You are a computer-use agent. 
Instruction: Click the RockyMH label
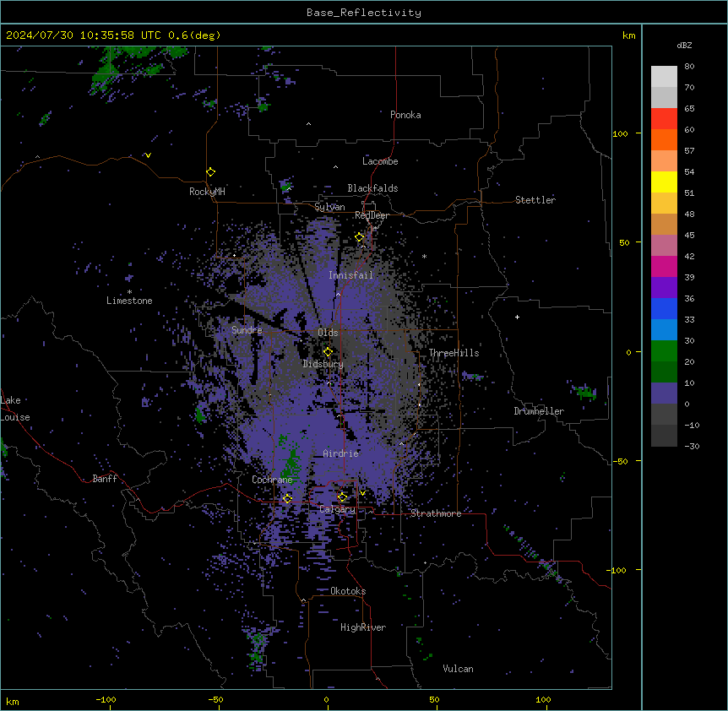coord(207,192)
